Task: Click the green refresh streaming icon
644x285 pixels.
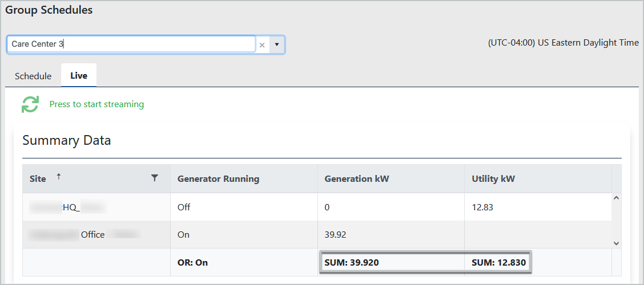Action: click(30, 104)
